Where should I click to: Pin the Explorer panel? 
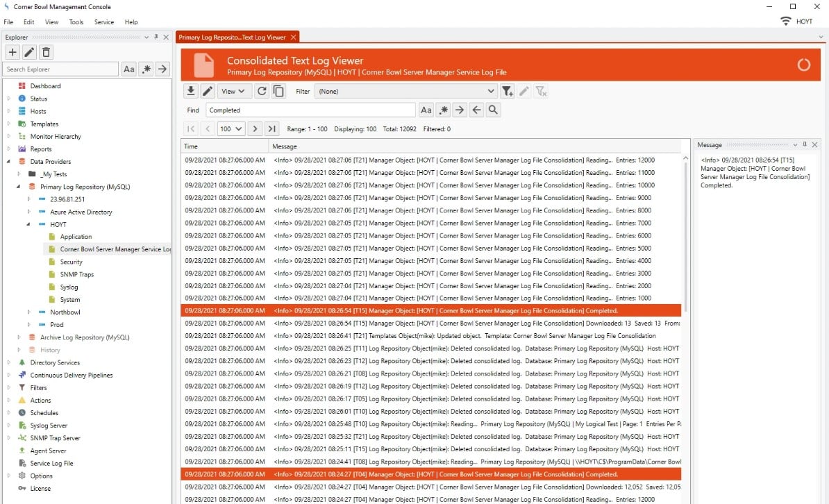click(156, 37)
